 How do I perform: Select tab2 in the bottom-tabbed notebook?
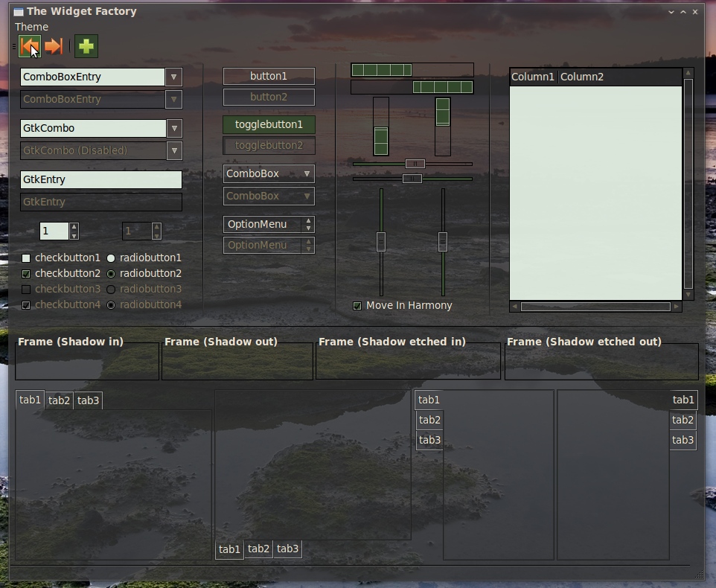(258, 549)
